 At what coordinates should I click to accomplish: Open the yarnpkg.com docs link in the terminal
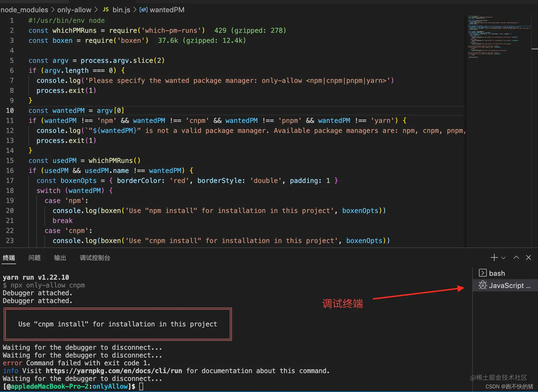(x=114, y=371)
